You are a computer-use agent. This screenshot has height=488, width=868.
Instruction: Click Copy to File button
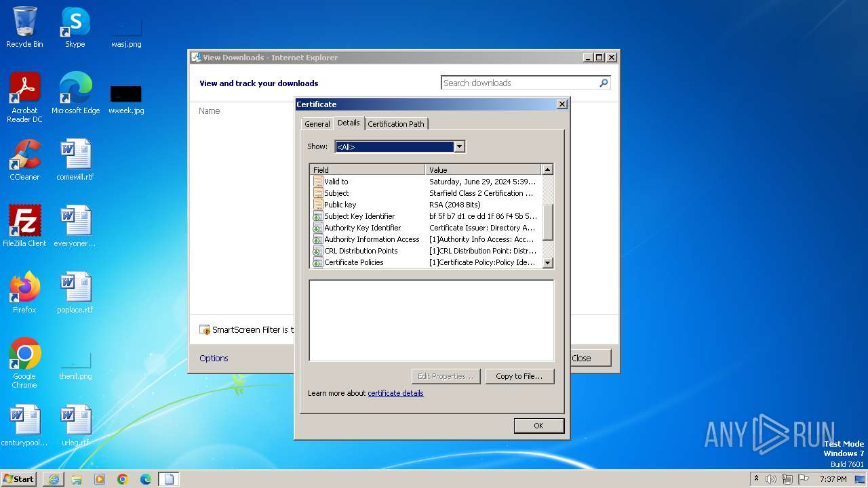click(519, 376)
